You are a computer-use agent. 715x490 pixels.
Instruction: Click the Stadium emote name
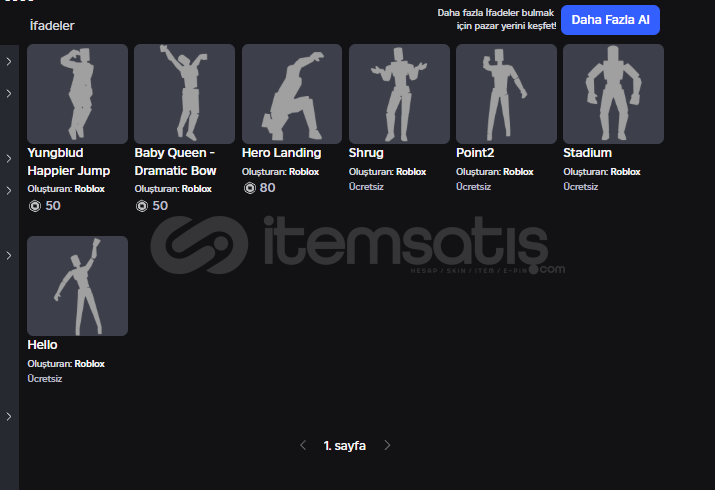click(x=587, y=153)
